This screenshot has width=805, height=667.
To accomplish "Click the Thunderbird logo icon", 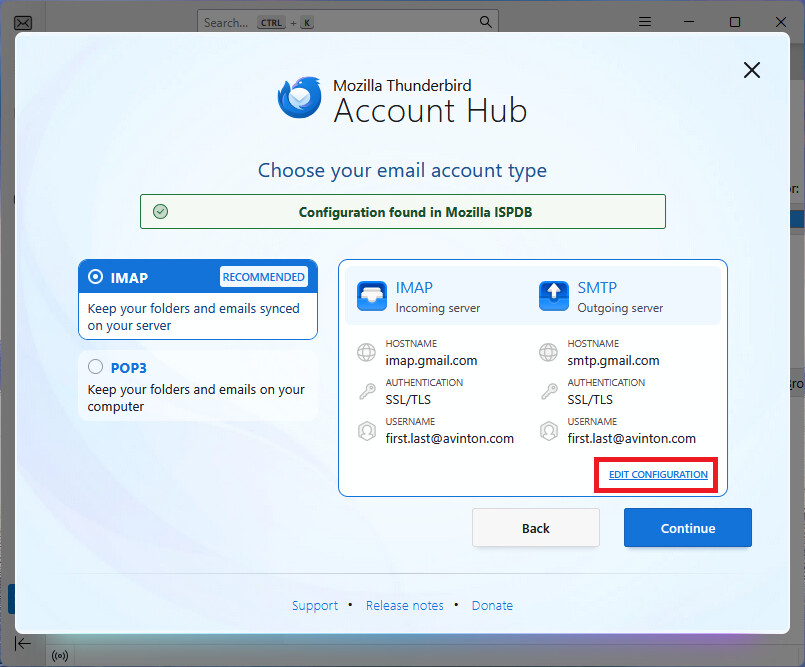I will point(300,98).
